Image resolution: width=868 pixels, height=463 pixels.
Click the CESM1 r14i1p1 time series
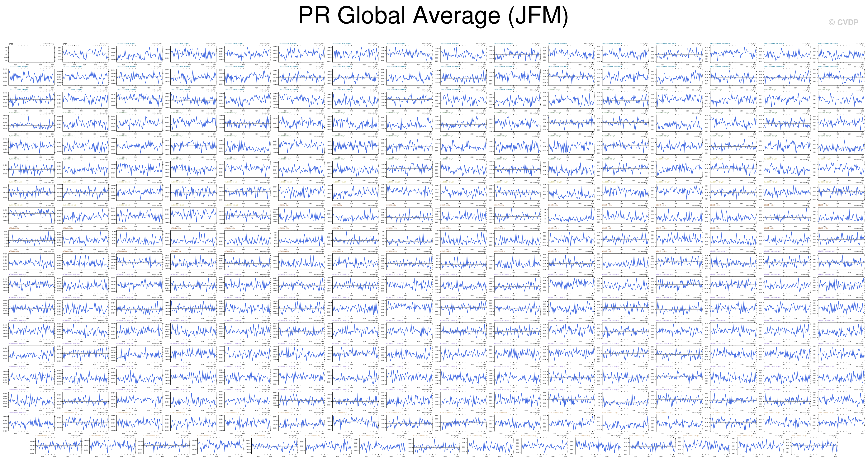click(139, 238)
